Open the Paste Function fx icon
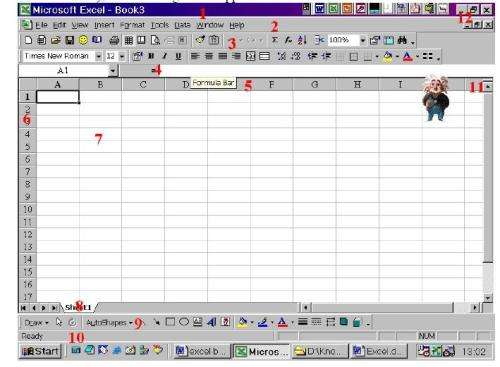 288,40
